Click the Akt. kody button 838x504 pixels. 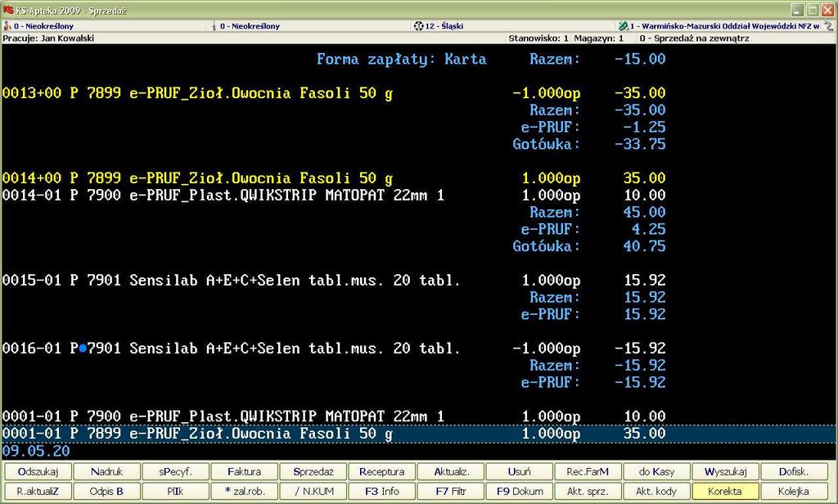pos(657,491)
